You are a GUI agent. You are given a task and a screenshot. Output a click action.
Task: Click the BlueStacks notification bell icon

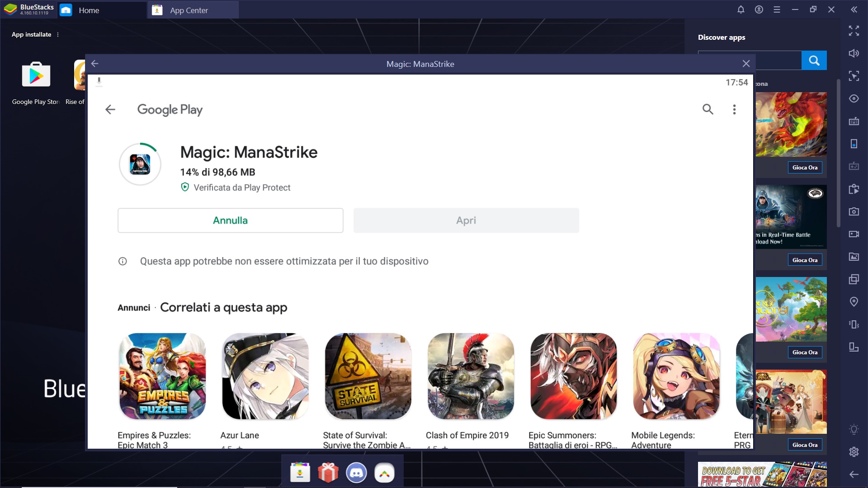click(x=741, y=9)
